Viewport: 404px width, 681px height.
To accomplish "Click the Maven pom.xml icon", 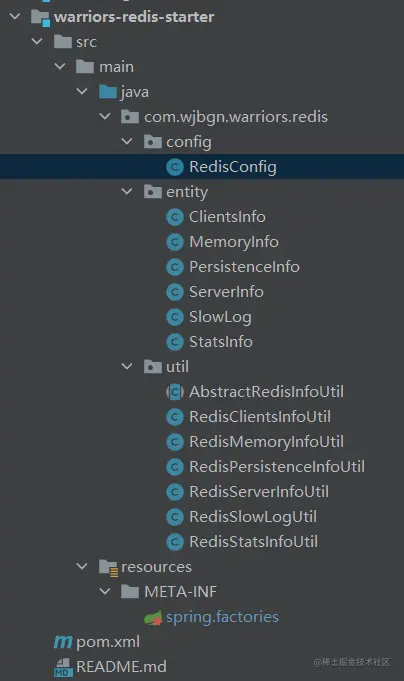I will click(63, 642).
